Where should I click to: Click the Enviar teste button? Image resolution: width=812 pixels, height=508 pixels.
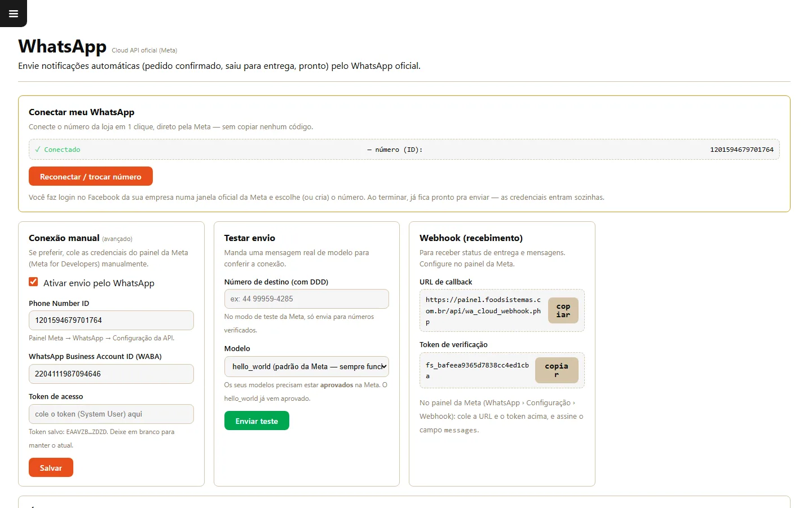click(x=257, y=421)
